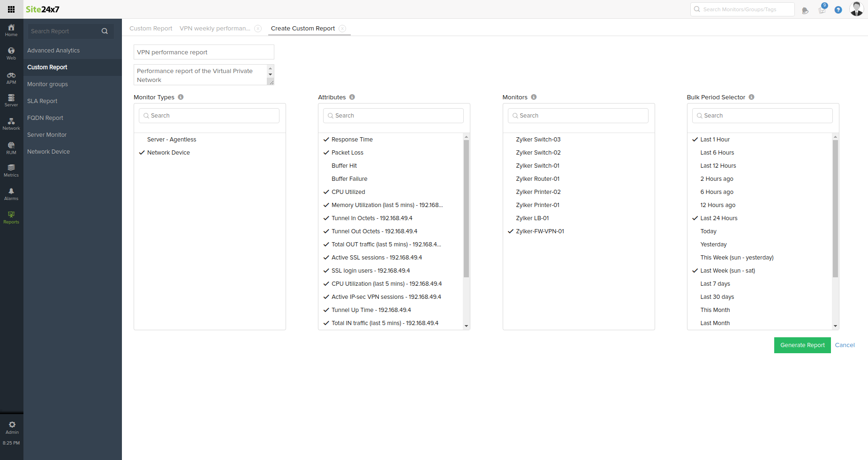
Task: Open the Home dashboard icon
Action: pos(11,29)
